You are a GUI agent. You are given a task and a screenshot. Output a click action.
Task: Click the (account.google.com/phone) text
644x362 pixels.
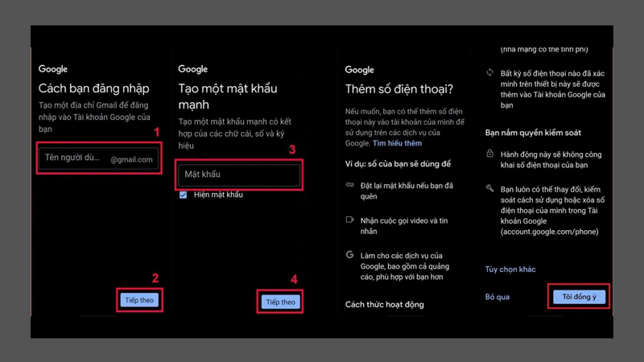[550, 232]
